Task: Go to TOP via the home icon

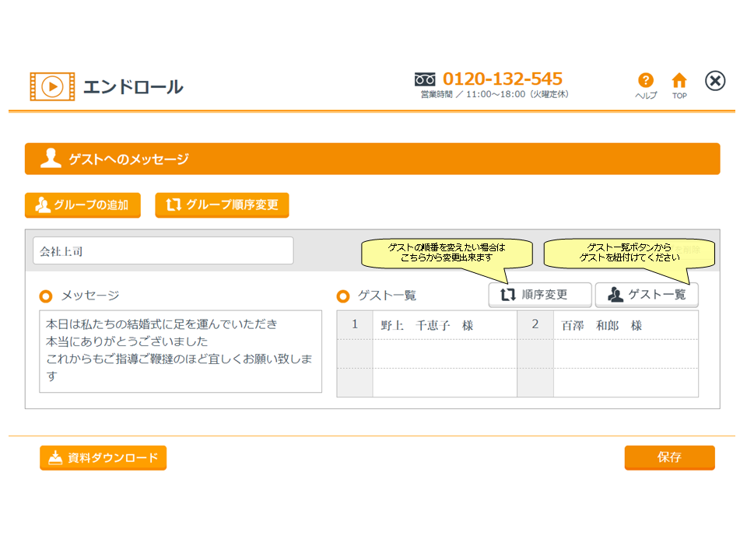Action: tap(679, 80)
